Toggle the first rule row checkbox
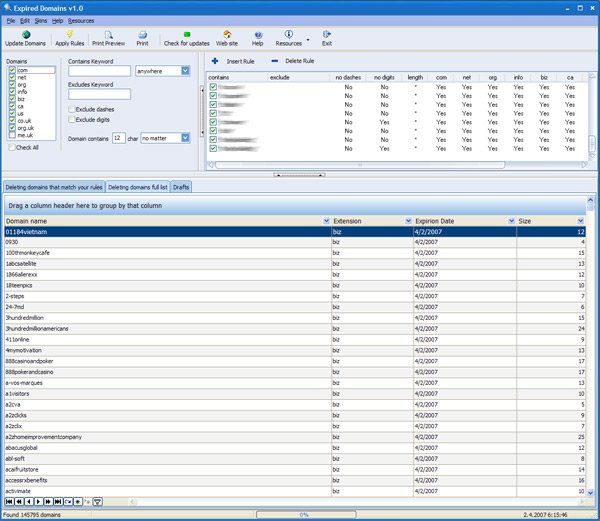 point(213,87)
